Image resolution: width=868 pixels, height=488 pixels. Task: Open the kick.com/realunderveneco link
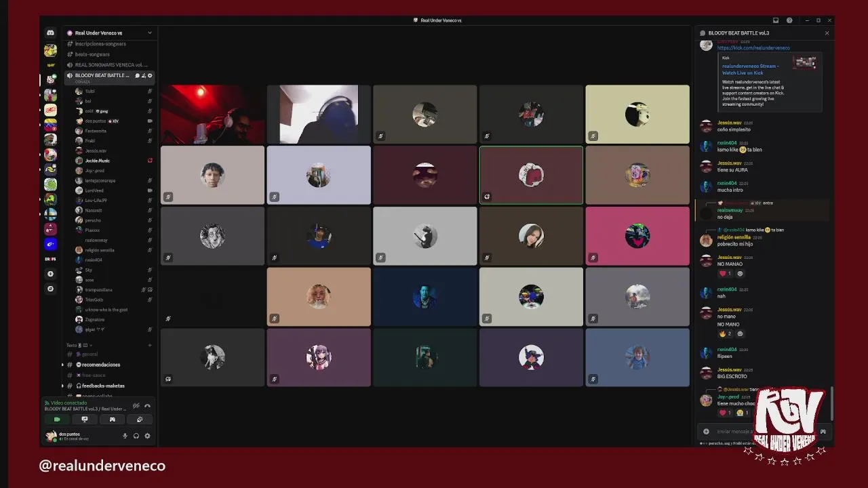753,48
